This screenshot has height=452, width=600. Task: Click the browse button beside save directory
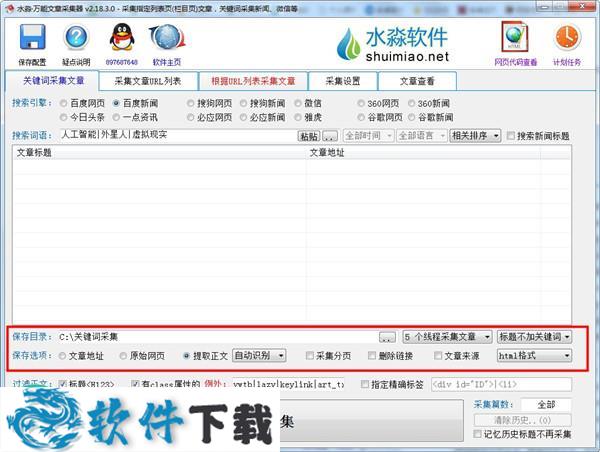coord(387,338)
